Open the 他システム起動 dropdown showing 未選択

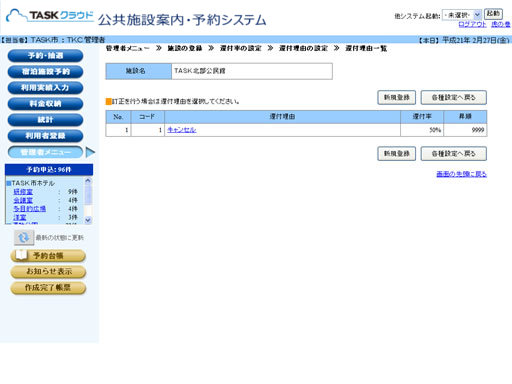[x=462, y=15]
